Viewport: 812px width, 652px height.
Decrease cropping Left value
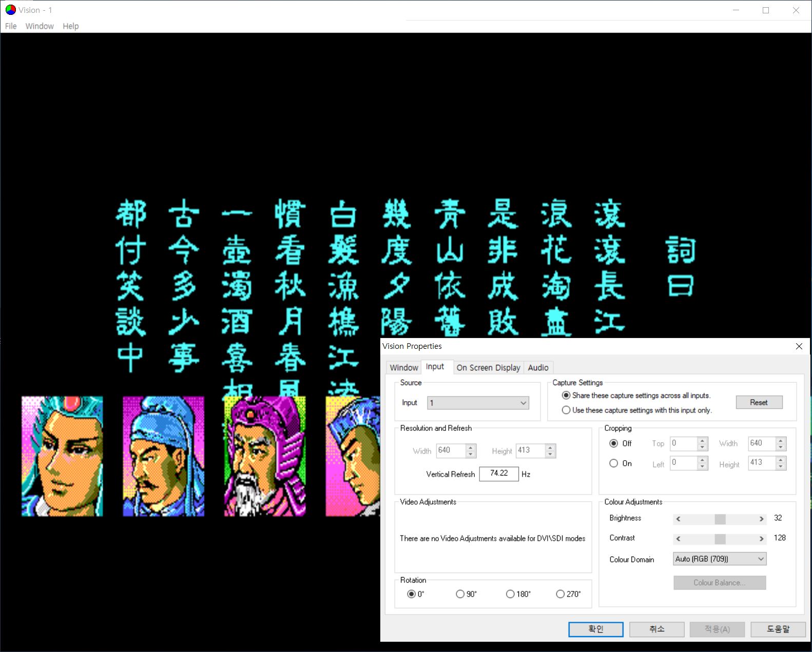click(x=703, y=467)
